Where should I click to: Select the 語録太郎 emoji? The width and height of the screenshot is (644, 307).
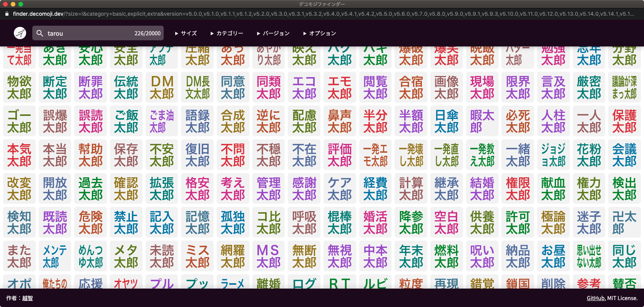pos(198,121)
